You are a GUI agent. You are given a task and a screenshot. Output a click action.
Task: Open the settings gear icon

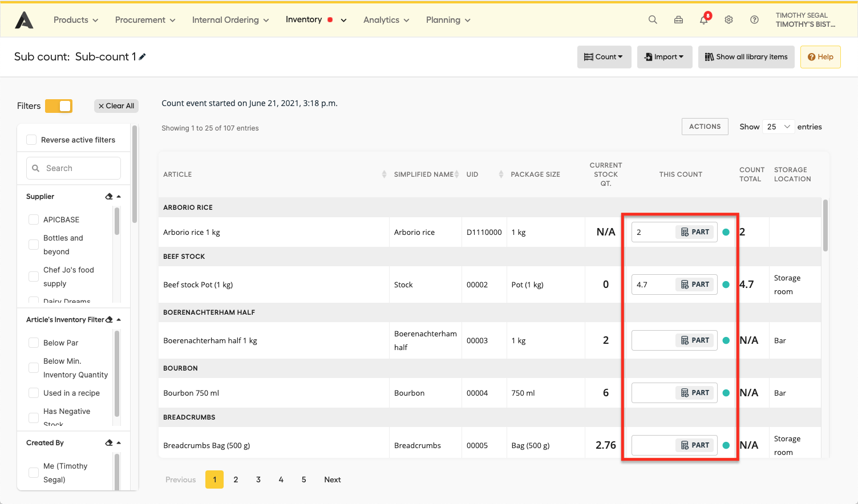tap(729, 20)
